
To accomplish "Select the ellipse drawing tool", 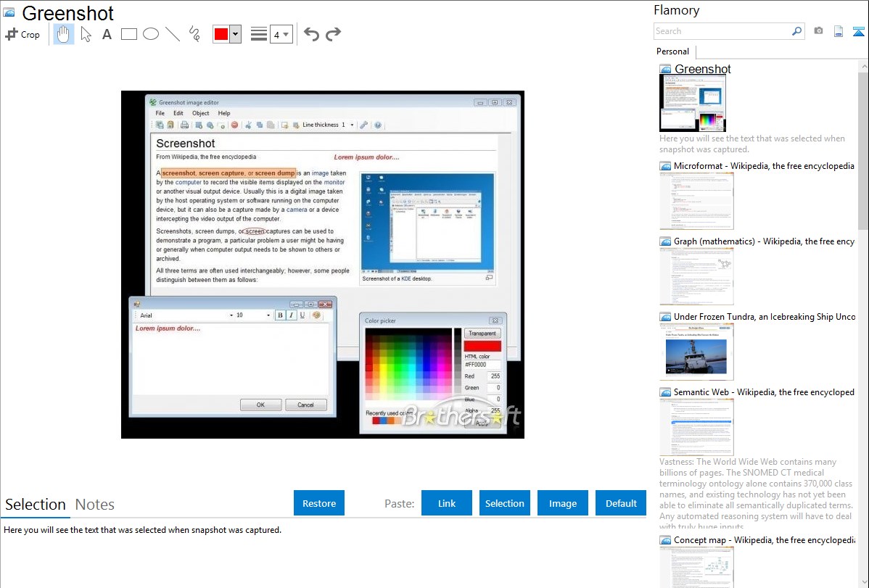I will pos(151,34).
